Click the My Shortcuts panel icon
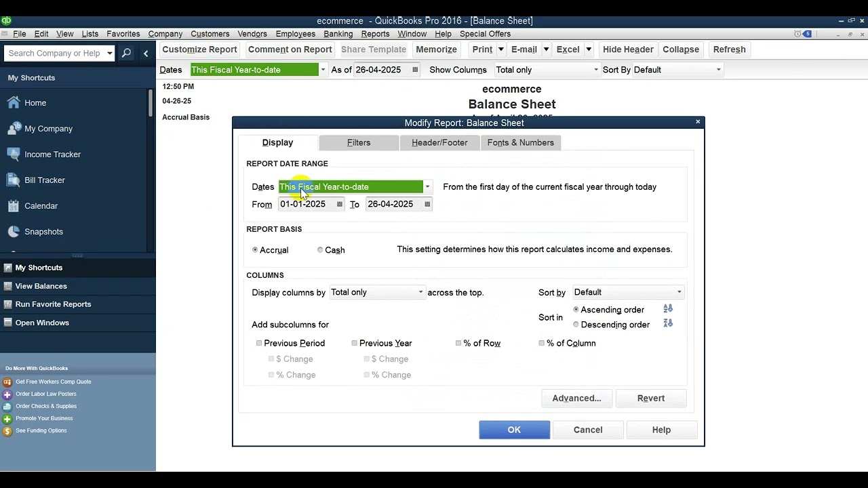Viewport: 868px width, 488px height. click(7, 268)
